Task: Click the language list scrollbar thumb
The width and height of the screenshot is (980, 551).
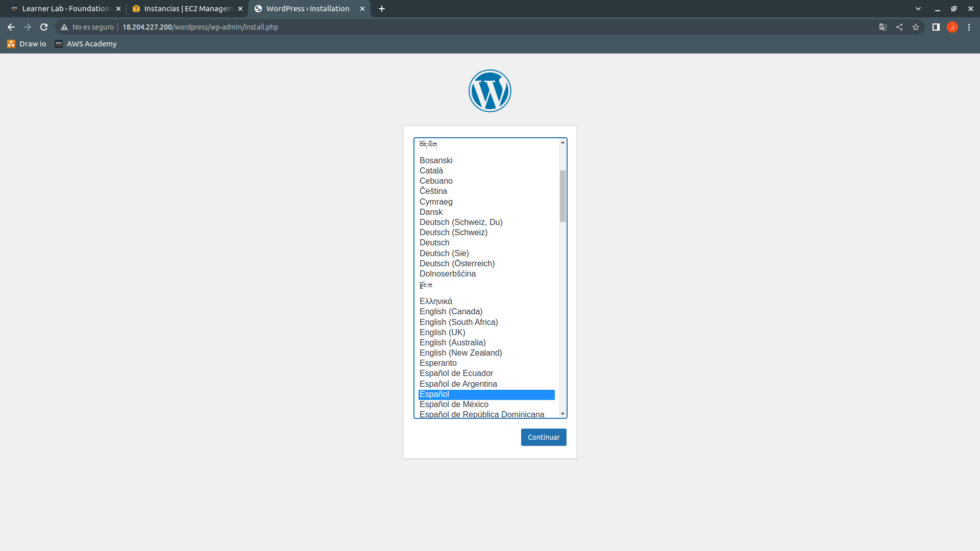Action: [562, 196]
